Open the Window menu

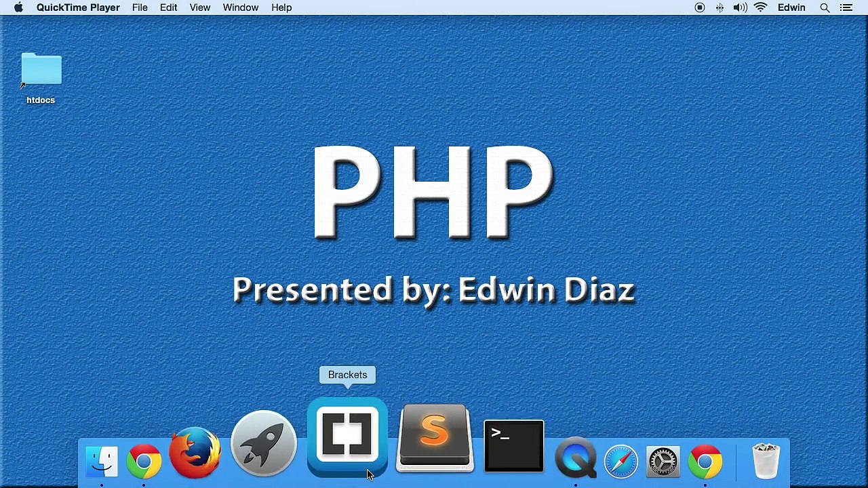[x=240, y=7]
